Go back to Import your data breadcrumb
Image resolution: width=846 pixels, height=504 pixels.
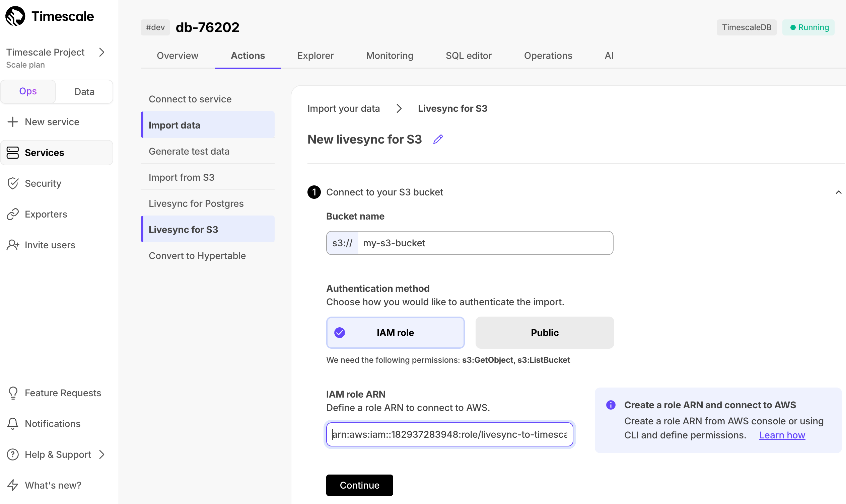click(344, 109)
